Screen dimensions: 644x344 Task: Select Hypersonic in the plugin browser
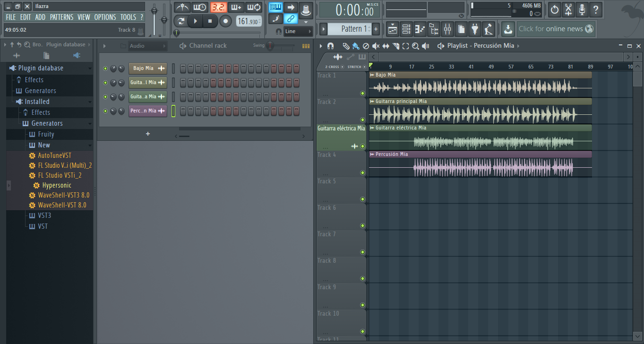[x=57, y=185]
